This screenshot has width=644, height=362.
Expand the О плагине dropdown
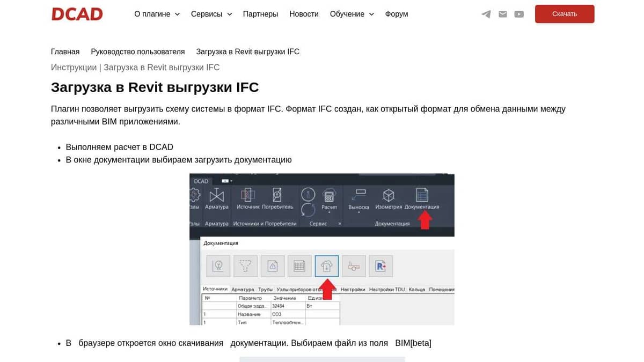(x=157, y=14)
